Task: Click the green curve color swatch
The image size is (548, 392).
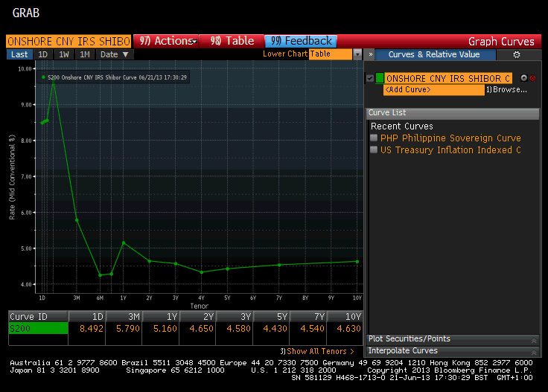Action: pos(380,78)
